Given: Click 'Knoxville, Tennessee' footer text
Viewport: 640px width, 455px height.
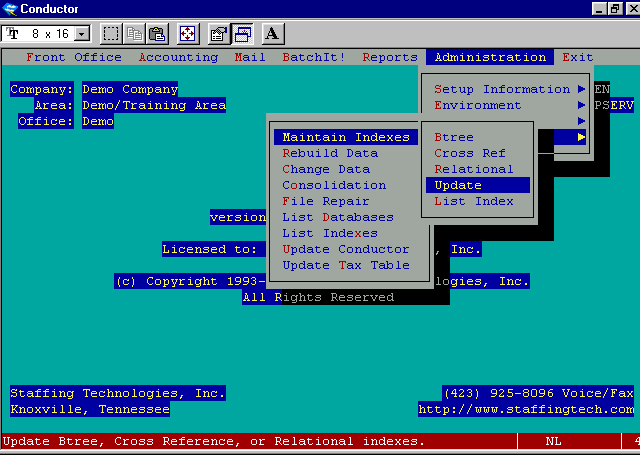Looking at the screenshot, I should click(x=90, y=409).
